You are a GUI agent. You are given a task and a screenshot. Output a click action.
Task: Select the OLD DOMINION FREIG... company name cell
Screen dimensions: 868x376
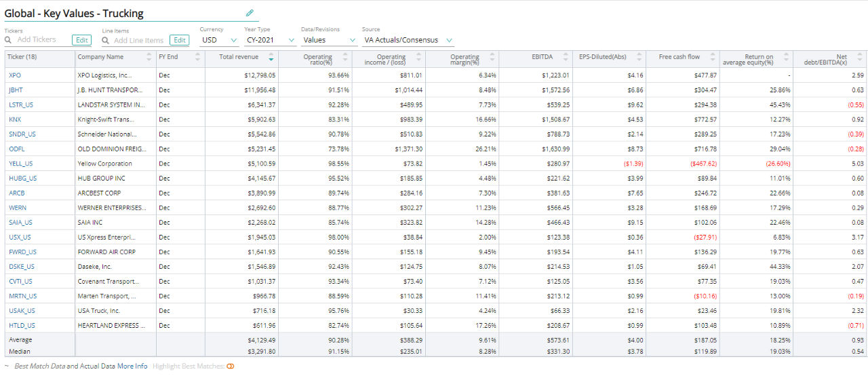coord(115,149)
